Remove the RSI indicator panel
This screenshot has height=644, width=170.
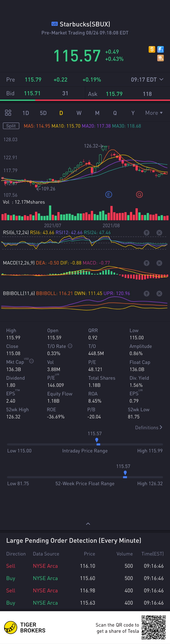pyautogui.click(x=159, y=233)
